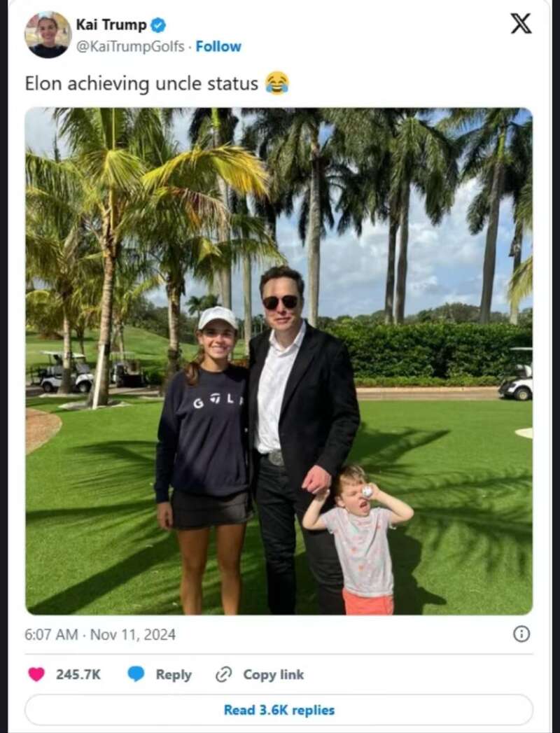Click the @KaiTrumpGolfs handle
560x733 pixels.
click(130, 47)
